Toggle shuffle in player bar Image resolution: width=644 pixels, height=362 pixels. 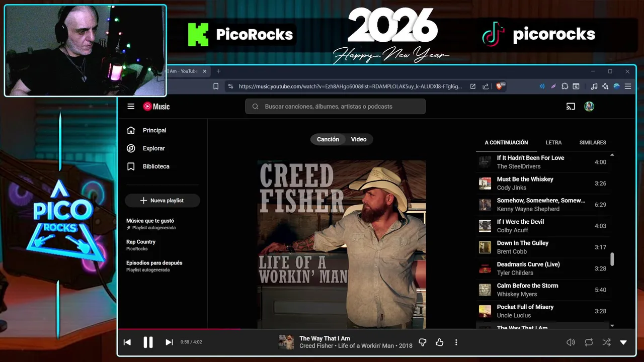tap(606, 342)
